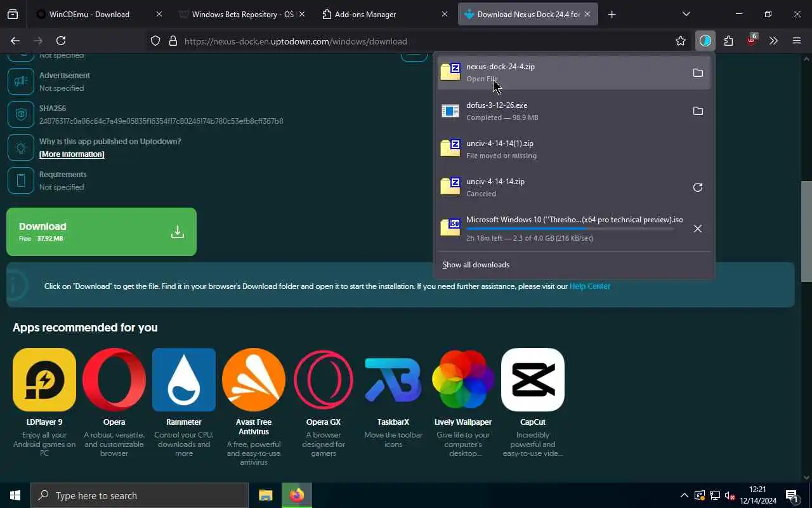The image size is (812, 508).
Task: Open TaskbarX recommended app icon
Action: click(393, 380)
